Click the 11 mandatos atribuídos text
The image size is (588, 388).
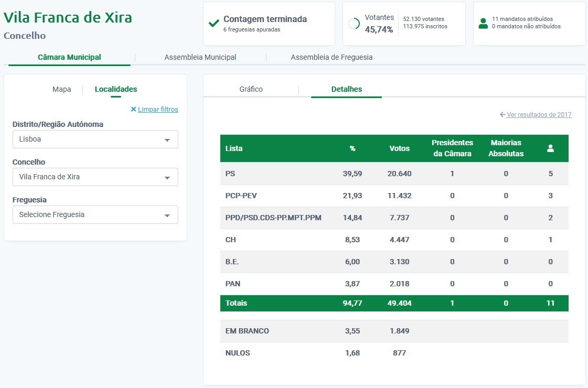coord(522,19)
